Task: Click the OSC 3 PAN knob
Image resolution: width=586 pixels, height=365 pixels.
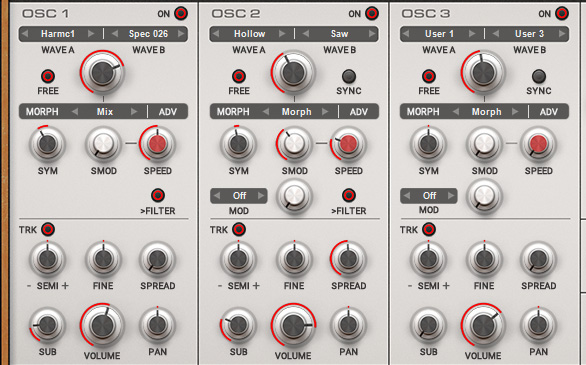Action: point(538,325)
